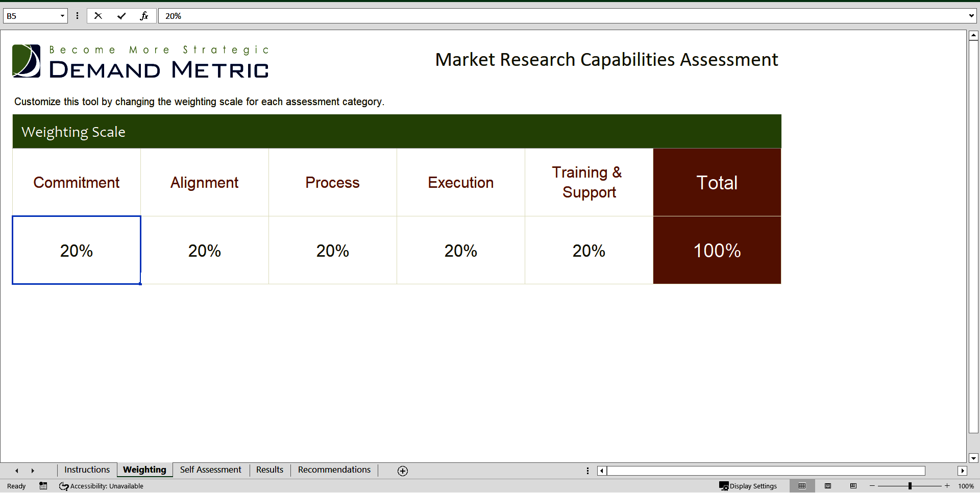Switch to the Recommendations sheet
The width and height of the screenshot is (980, 493).
(334, 470)
